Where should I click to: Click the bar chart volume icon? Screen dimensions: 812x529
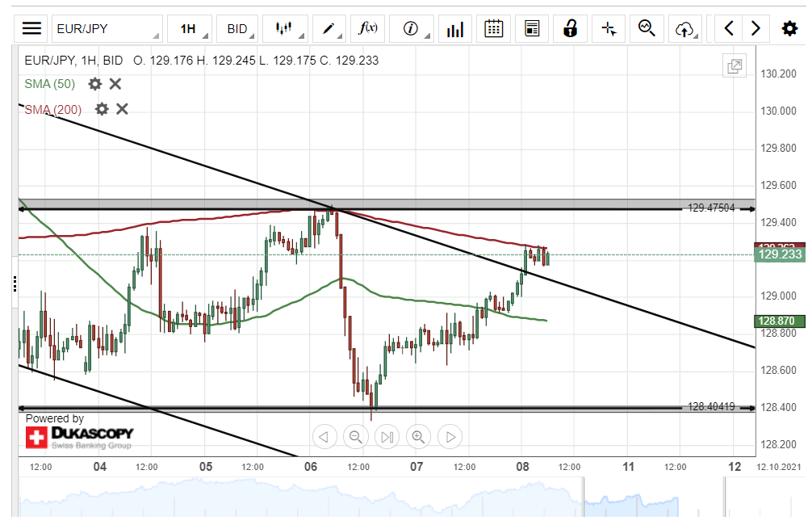454,28
